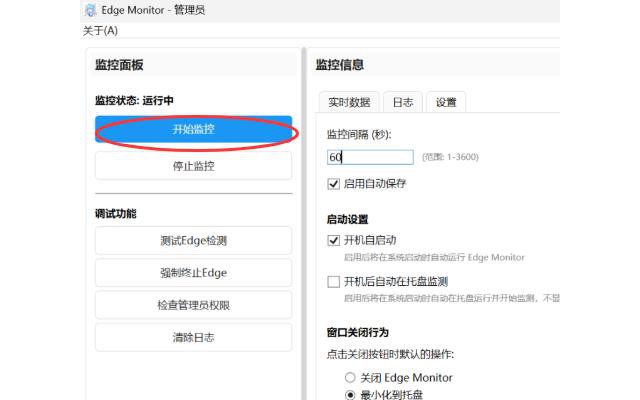This screenshot has height=400, width=640.
Task: Click the 监控间隔 (秒) label
Action: (x=359, y=134)
